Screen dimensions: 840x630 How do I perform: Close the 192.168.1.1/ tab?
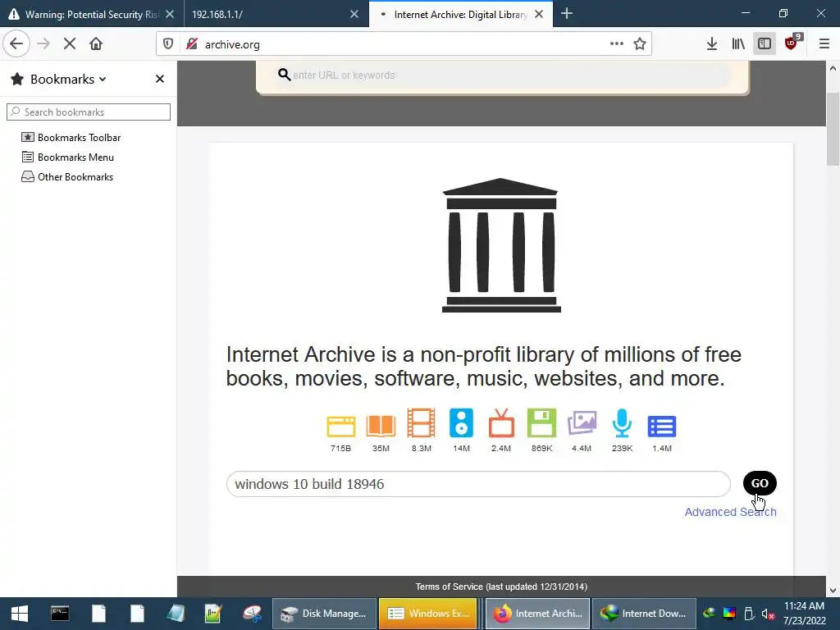point(354,15)
